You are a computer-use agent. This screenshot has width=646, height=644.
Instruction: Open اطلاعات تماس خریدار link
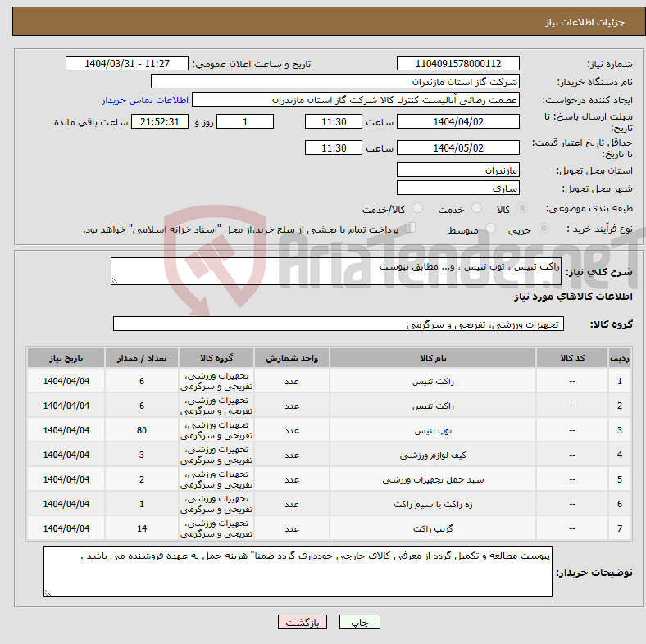[145, 100]
